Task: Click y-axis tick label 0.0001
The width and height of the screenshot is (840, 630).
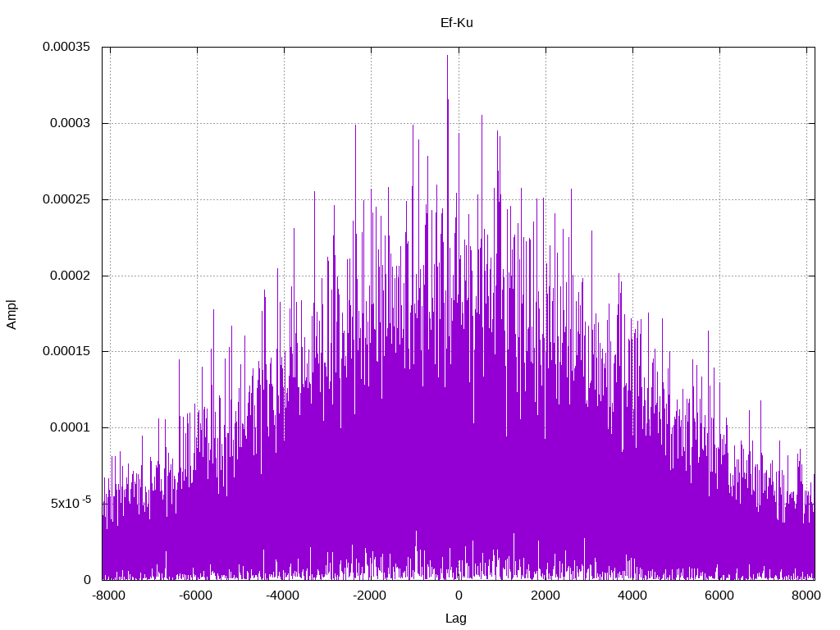Action: click(71, 427)
